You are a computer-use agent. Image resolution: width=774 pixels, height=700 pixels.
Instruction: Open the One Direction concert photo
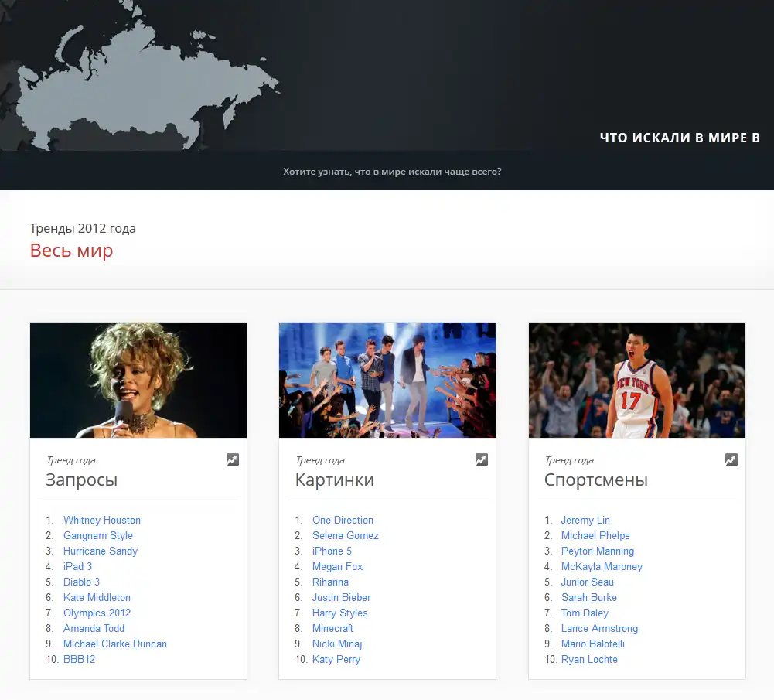coord(387,380)
